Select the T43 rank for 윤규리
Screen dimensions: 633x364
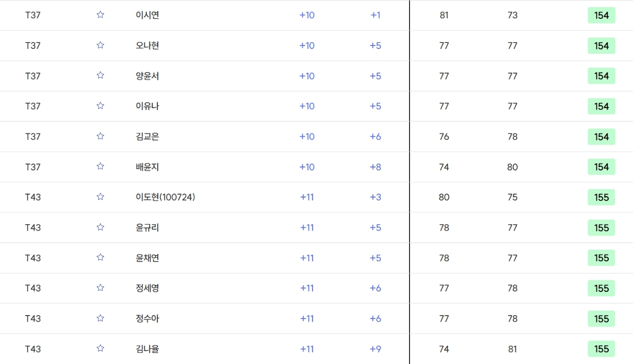tap(33, 228)
